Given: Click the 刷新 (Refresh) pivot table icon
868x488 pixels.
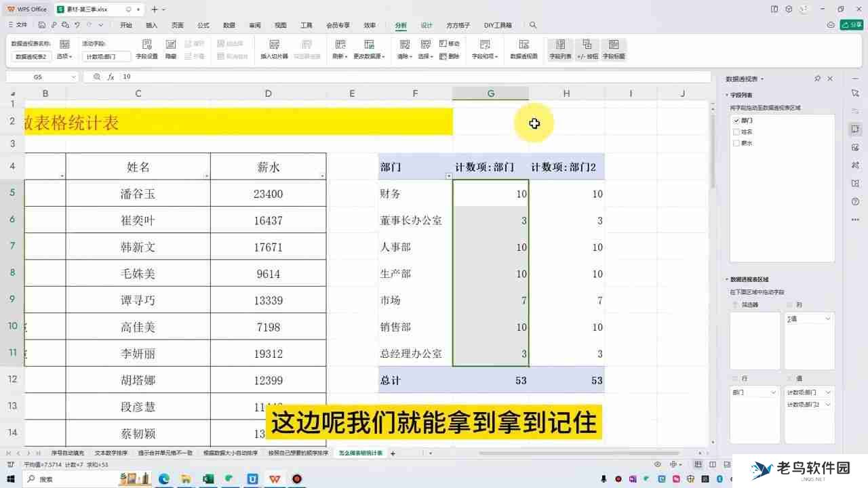Looking at the screenshot, I should pos(339,47).
